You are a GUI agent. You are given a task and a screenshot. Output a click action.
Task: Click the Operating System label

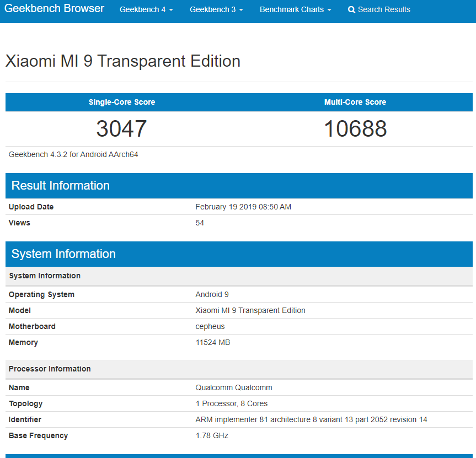[41, 294]
